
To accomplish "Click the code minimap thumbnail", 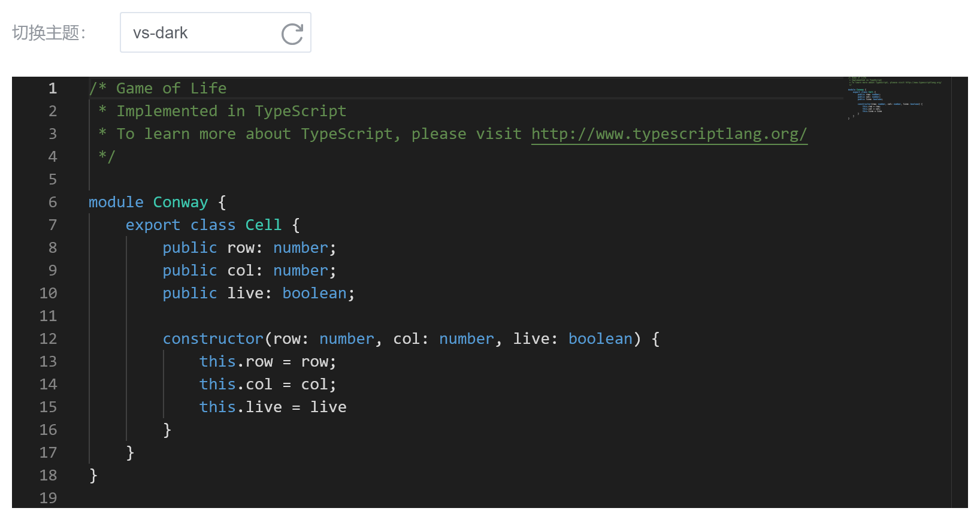I will click(895, 99).
